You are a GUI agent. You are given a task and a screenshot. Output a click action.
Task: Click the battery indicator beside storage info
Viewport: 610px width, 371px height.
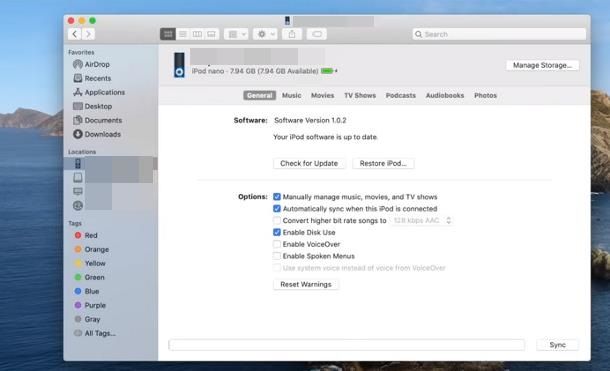328,71
